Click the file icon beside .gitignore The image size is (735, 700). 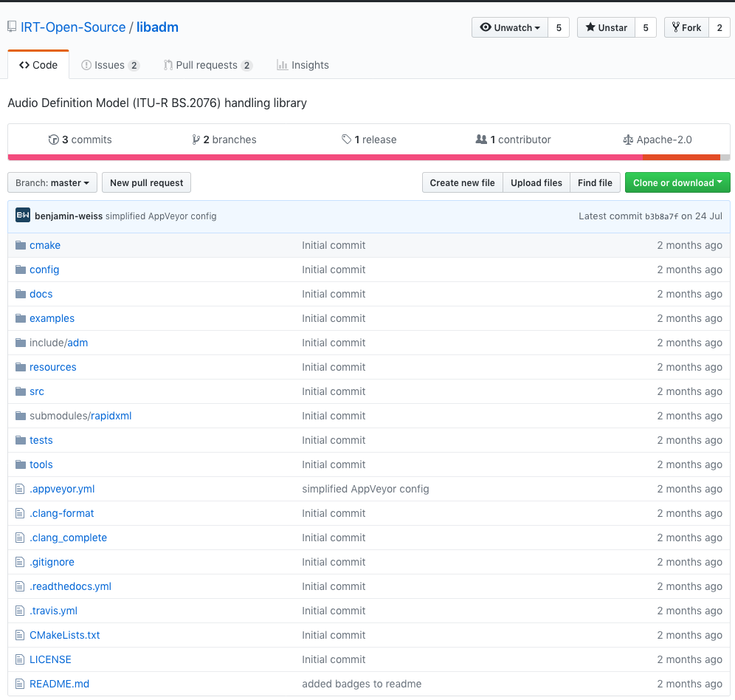click(x=20, y=562)
